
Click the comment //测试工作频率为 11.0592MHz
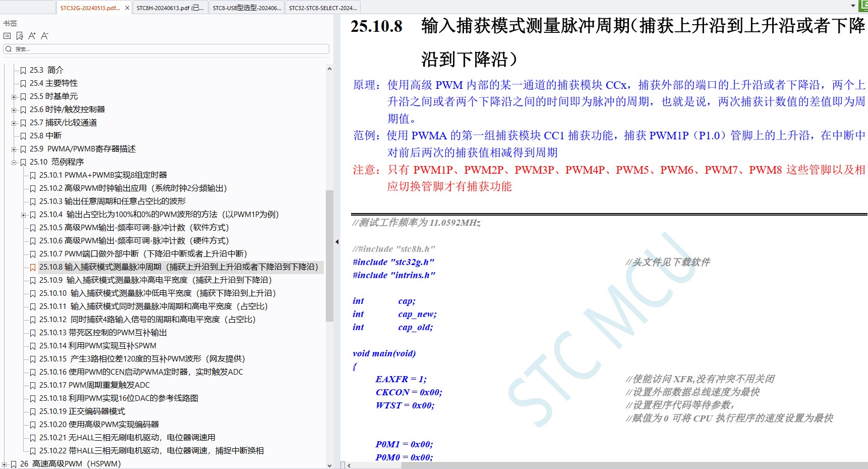(x=417, y=223)
